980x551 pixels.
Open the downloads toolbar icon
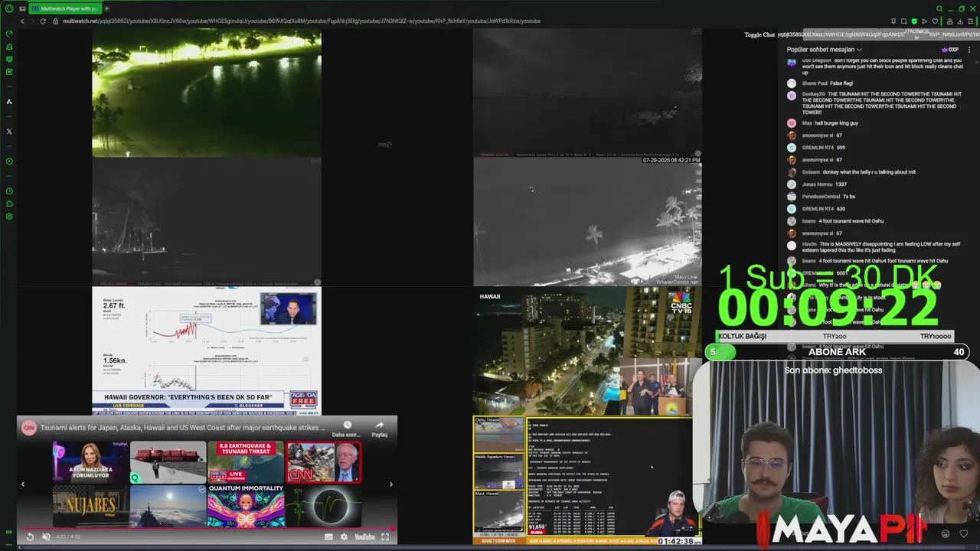(x=960, y=21)
